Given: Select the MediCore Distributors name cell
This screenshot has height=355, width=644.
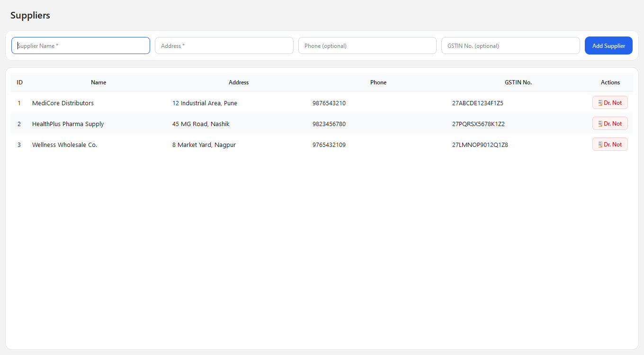Looking at the screenshot, I should click(x=63, y=103).
